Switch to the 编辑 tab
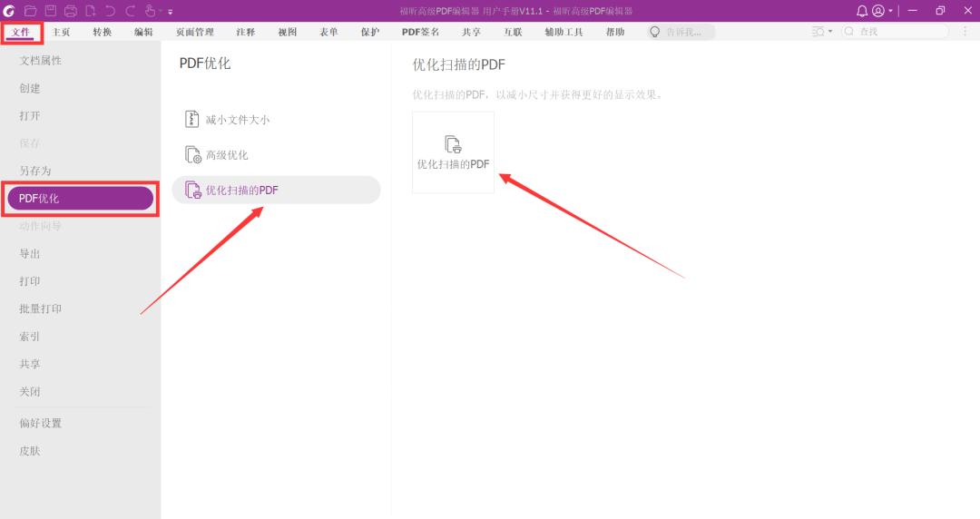Image resolution: width=980 pixels, height=519 pixels. tap(143, 32)
